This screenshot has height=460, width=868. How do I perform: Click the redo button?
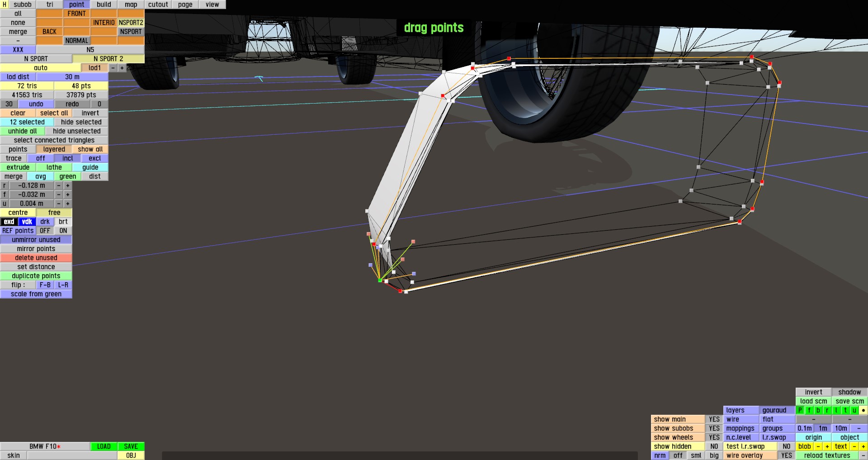pyautogui.click(x=72, y=104)
